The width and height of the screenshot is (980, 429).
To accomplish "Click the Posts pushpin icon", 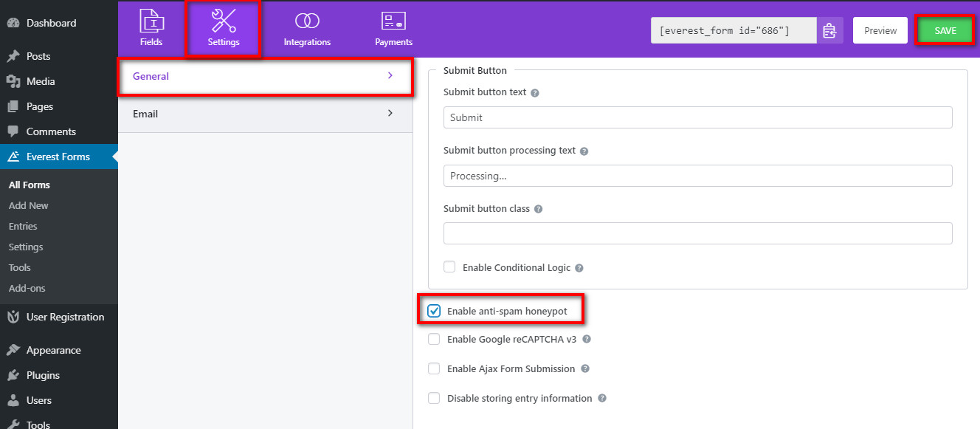I will (x=13, y=56).
